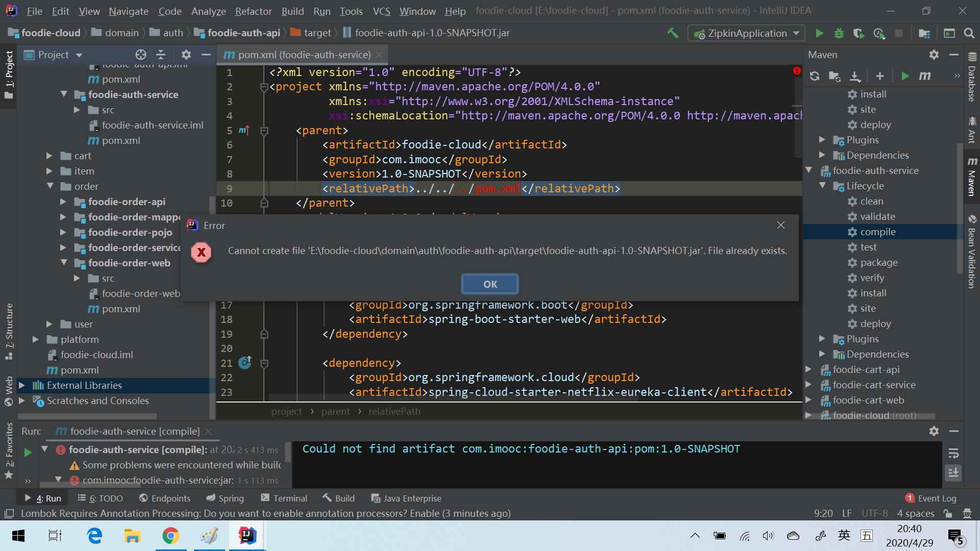Image resolution: width=980 pixels, height=551 pixels.
Task: Click the LF line separator in status bar
Action: point(847,513)
